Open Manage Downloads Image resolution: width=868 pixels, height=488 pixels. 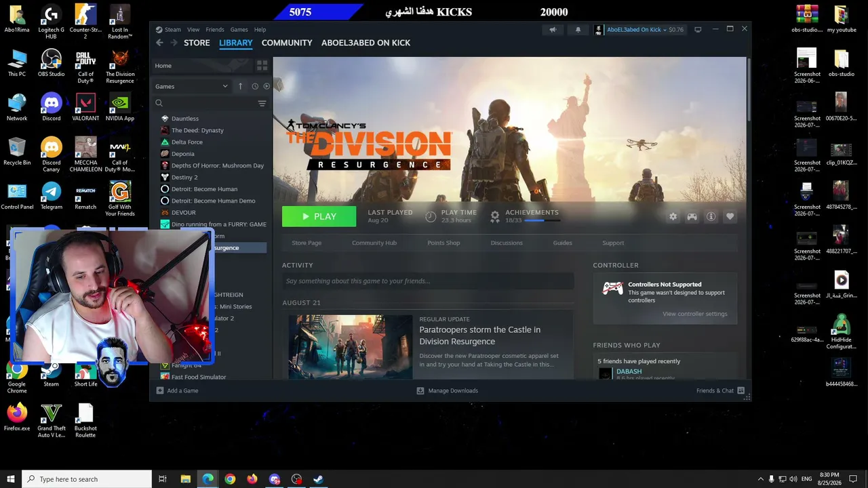pos(447,390)
